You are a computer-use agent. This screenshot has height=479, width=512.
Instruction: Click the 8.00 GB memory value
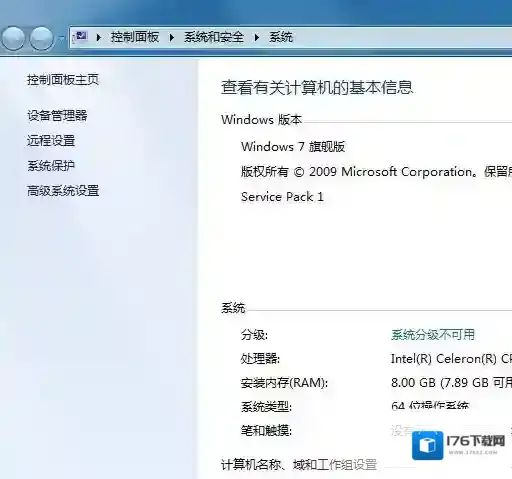451,383
